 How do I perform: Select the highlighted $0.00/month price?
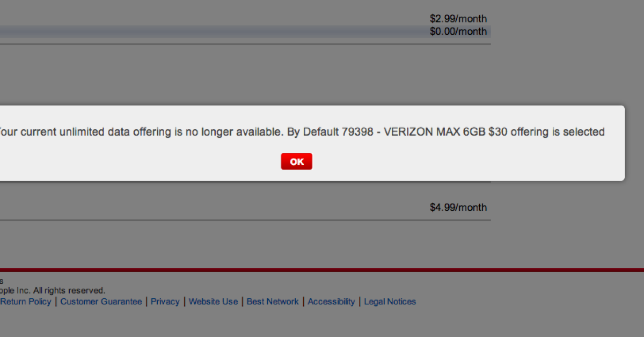458,32
